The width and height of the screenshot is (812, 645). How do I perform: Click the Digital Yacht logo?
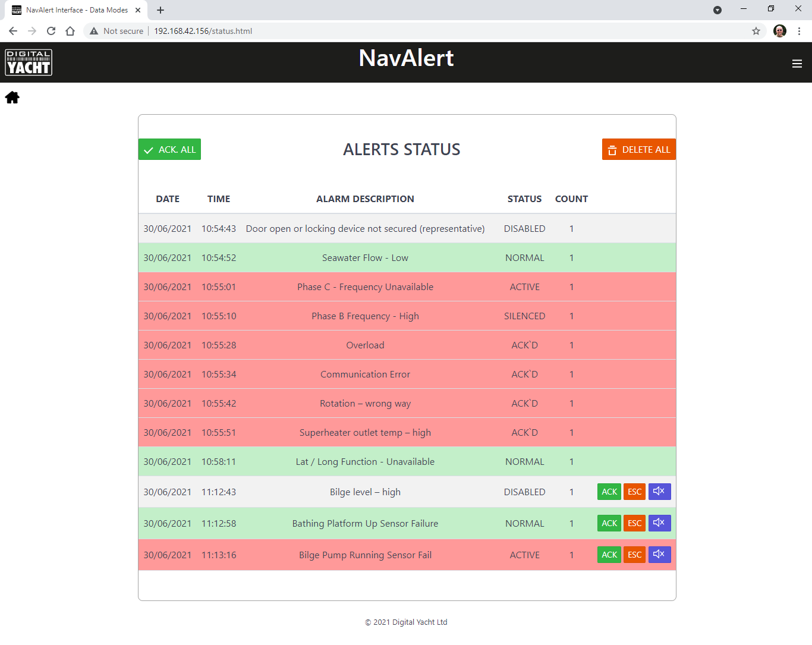click(29, 62)
